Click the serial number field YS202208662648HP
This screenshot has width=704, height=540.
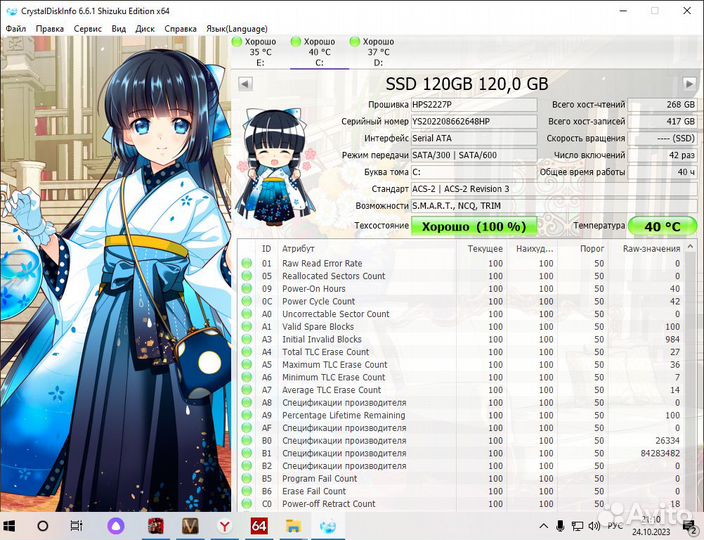click(x=474, y=122)
